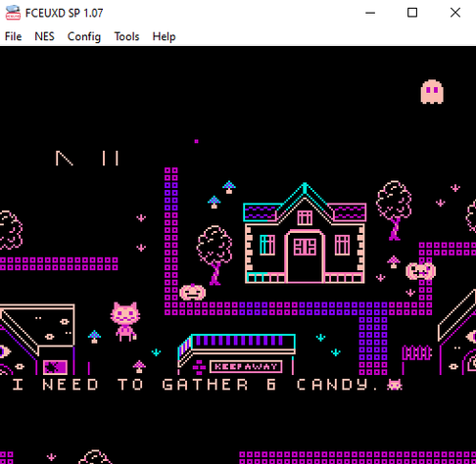
Task: Open the Config menu
Action: tap(84, 36)
